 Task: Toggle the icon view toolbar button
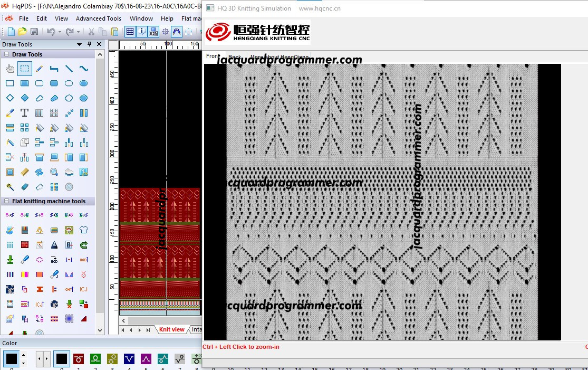153,32
